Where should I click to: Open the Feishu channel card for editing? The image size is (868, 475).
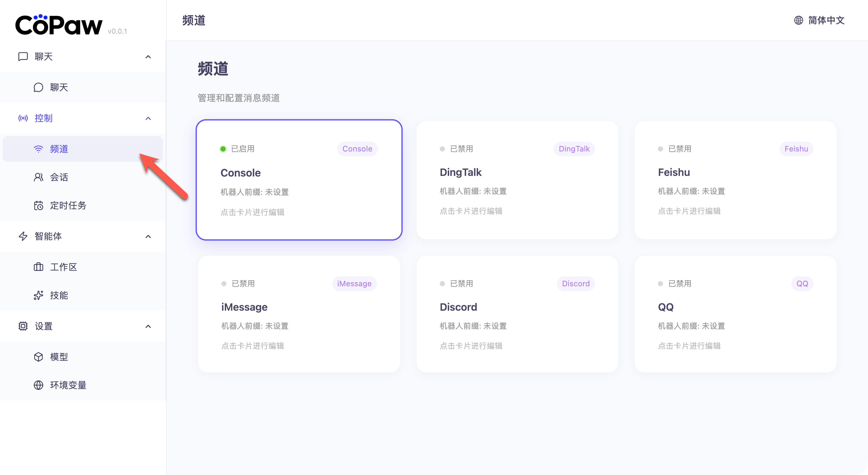pos(735,180)
